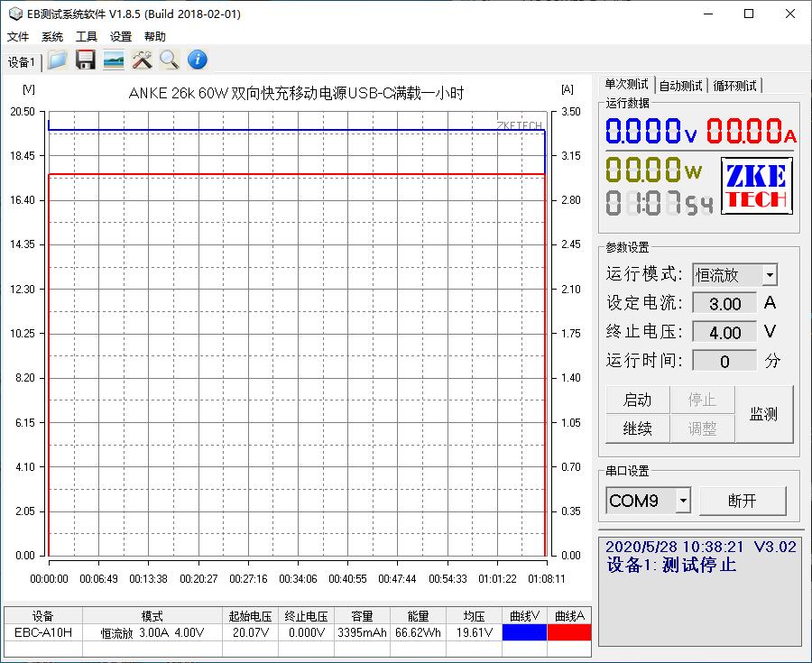812x663 pixels.
Task: Expand the COM9 serial port dropdown arrow
Action: tap(683, 501)
